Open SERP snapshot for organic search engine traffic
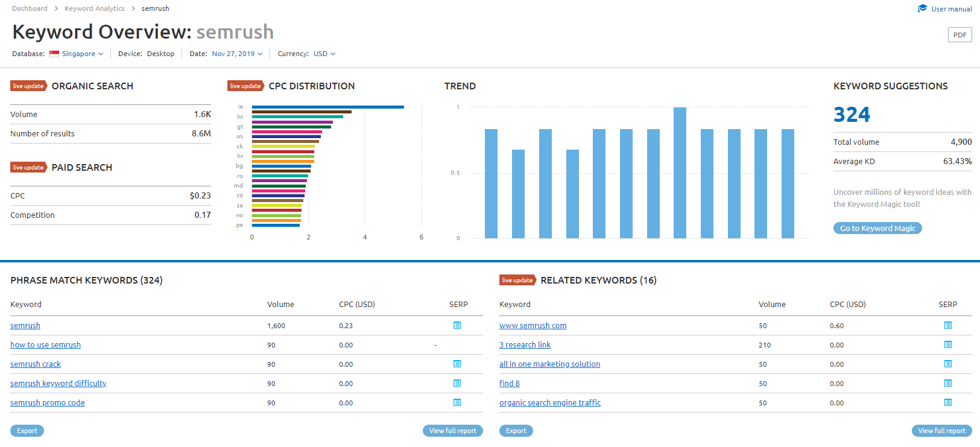Screen dimensions: 980x447 click(x=948, y=403)
